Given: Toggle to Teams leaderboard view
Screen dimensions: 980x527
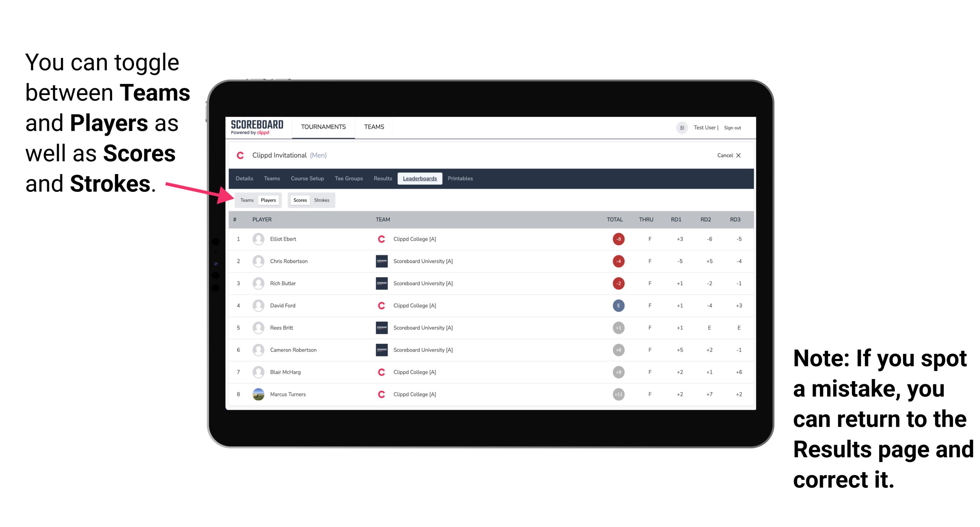Looking at the screenshot, I should click(x=247, y=200).
